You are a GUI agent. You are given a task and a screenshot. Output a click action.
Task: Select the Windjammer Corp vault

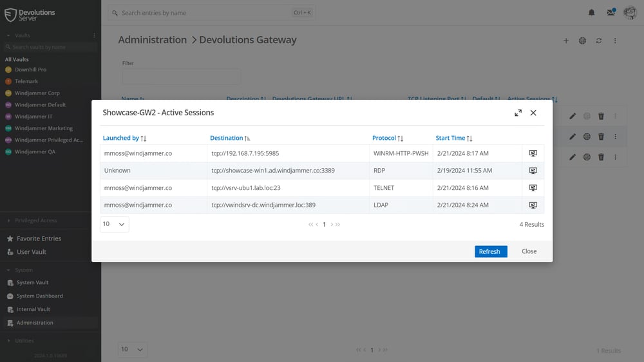coord(37,93)
